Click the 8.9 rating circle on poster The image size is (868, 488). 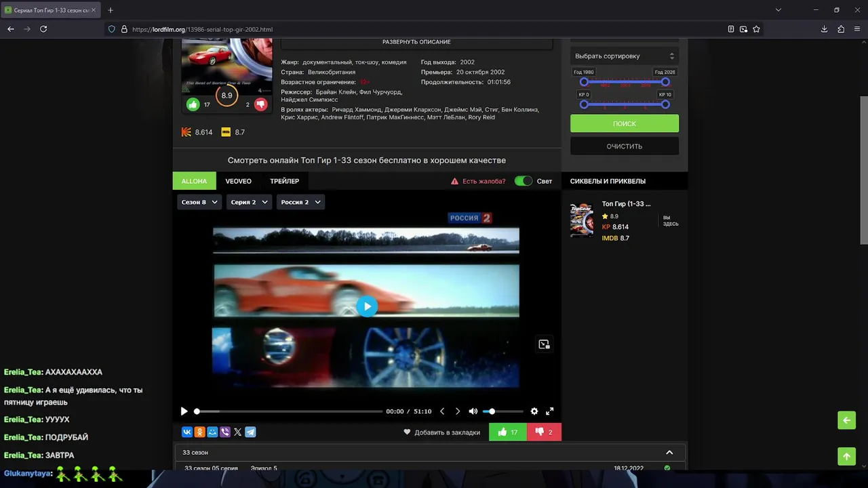tap(226, 96)
